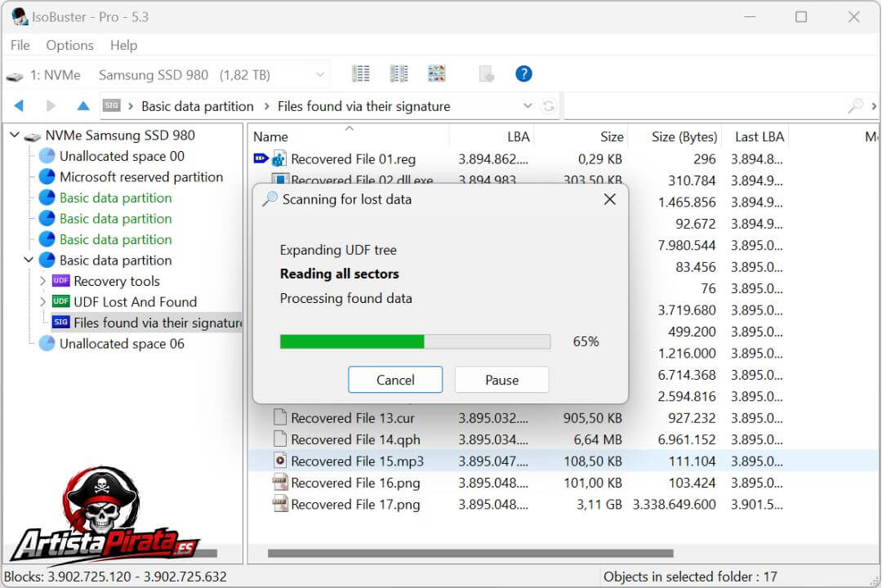Click the Recovered File 01.reg registry icon
This screenshot has width=882, height=588.
coord(279,159)
